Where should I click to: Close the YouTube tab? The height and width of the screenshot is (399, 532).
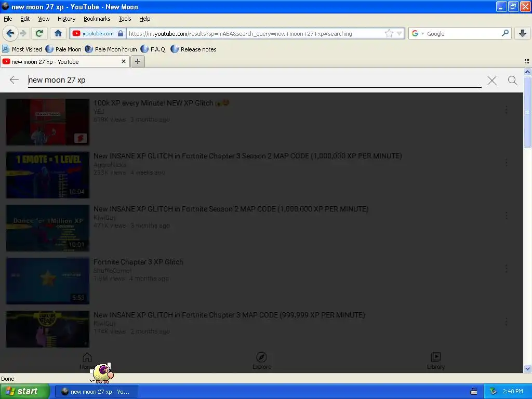tap(124, 61)
